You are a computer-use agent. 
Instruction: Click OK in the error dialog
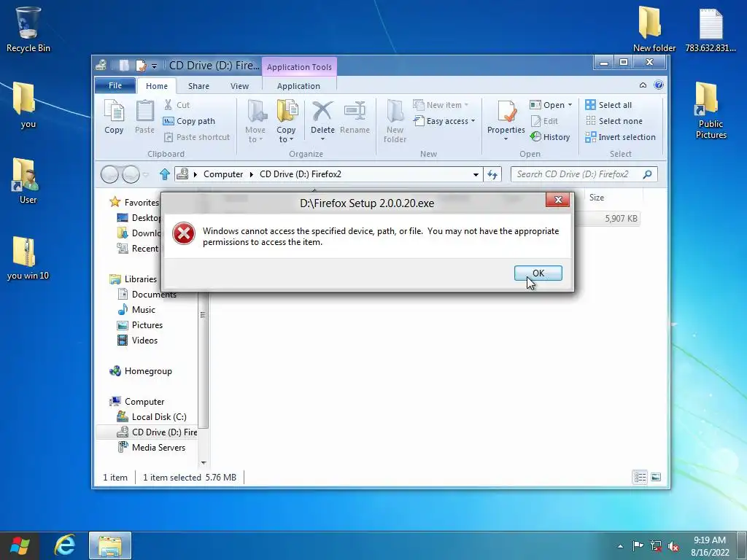[538, 273]
